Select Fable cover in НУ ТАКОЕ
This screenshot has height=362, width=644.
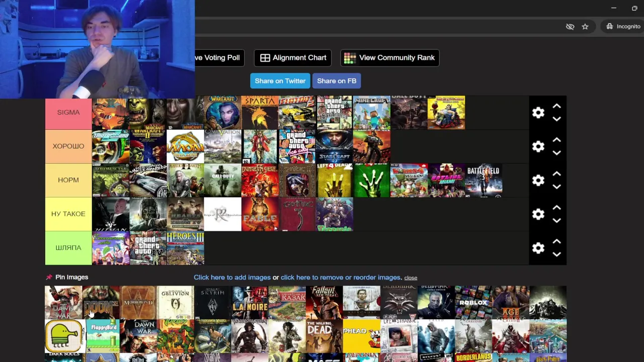coord(260,214)
